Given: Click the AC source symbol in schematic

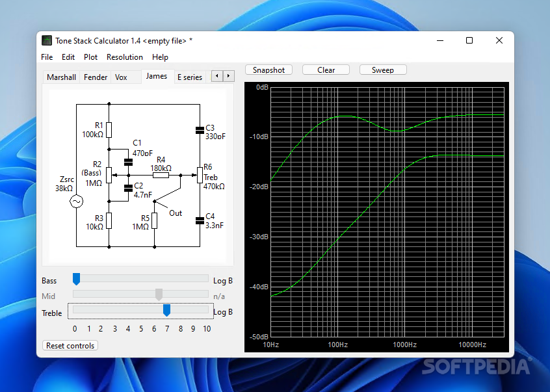Looking at the screenshot, I should pyautogui.click(x=77, y=202).
